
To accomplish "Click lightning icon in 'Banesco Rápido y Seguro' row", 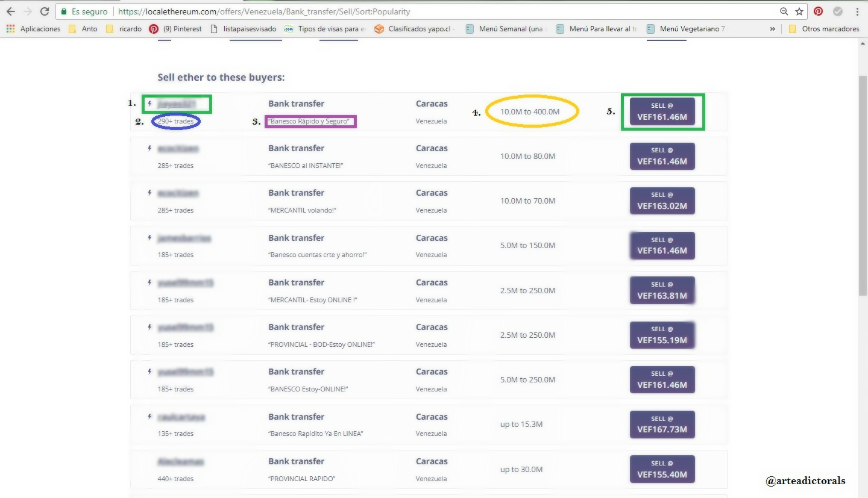I will (x=150, y=104).
